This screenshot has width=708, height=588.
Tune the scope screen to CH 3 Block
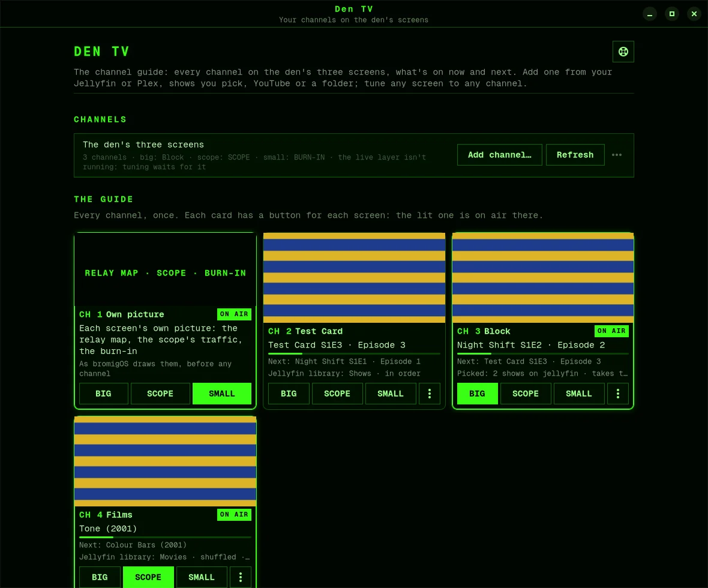(x=526, y=394)
